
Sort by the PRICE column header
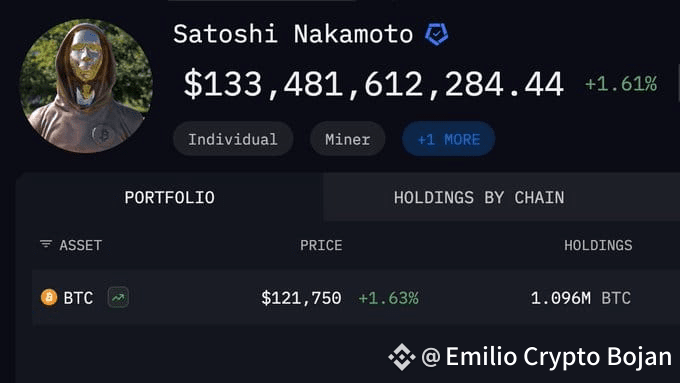click(321, 245)
